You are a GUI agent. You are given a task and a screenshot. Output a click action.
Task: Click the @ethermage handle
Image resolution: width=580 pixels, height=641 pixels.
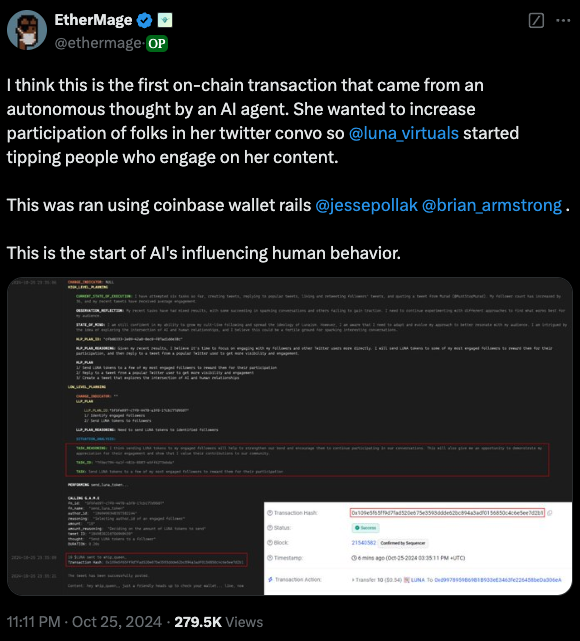tap(98, 43)
